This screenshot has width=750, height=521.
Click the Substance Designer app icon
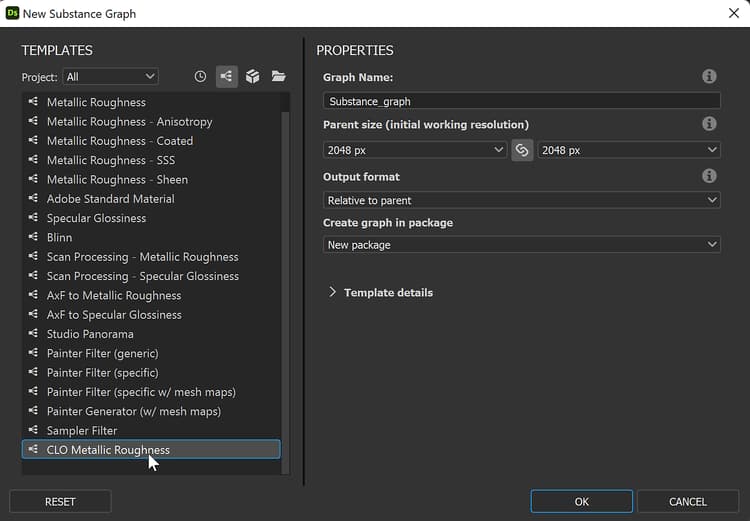(x=12, y=13)
